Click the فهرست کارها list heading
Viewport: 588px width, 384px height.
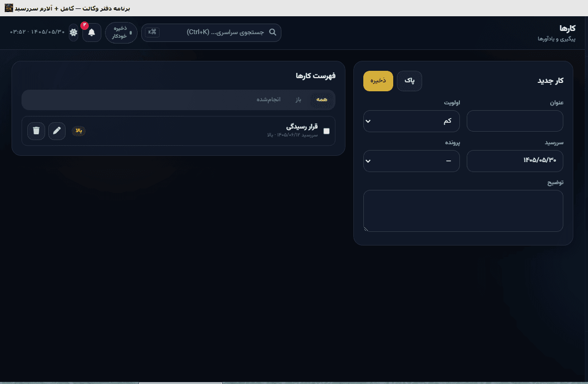[x=316, y=76]
